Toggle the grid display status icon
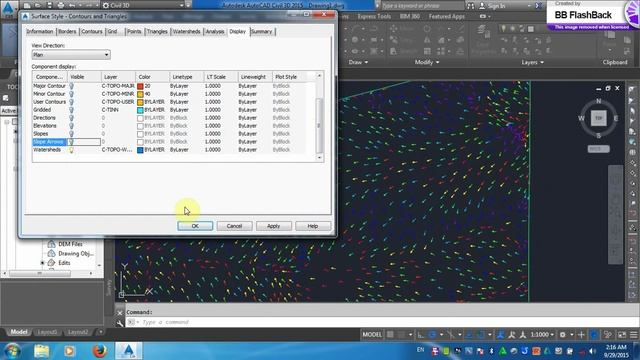640x360 pixels. (x=391, y=335)
